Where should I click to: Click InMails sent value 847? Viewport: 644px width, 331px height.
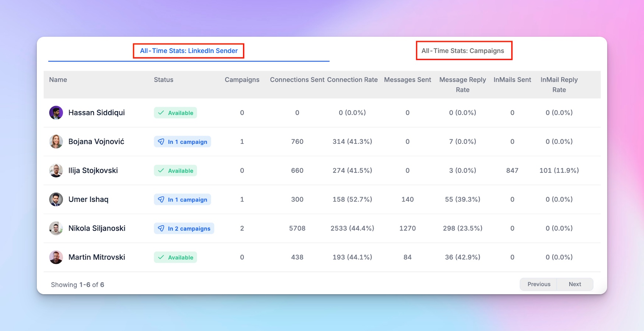click(512, 170)
